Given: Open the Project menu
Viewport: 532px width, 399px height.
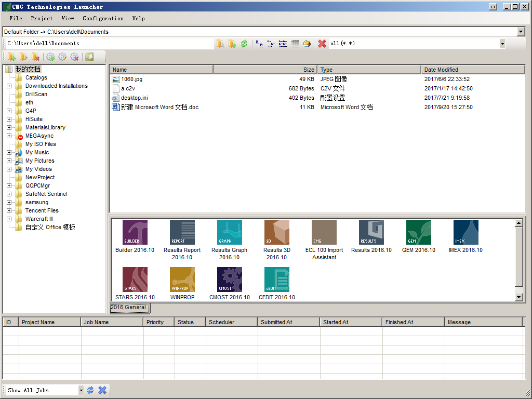Looking at the screenshot, I should tap(42, 18).
